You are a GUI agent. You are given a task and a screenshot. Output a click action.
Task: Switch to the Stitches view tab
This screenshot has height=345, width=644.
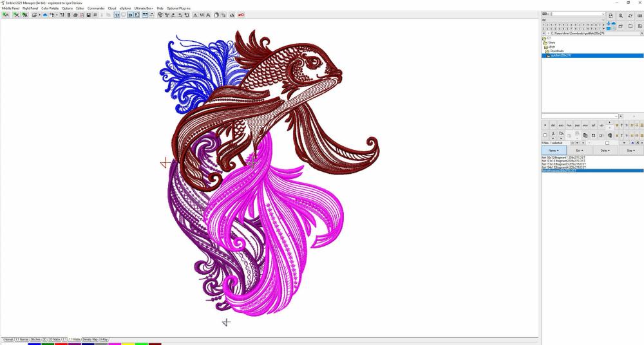point(35,339)
